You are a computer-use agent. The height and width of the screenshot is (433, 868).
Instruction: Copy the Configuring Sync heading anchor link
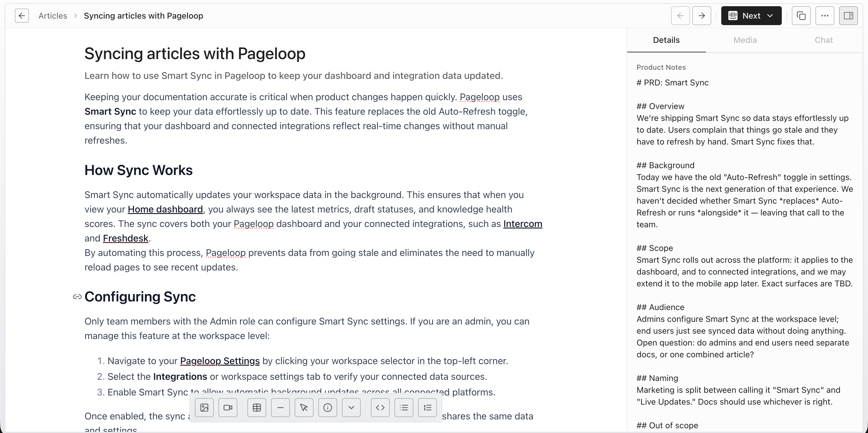[77, 297]
